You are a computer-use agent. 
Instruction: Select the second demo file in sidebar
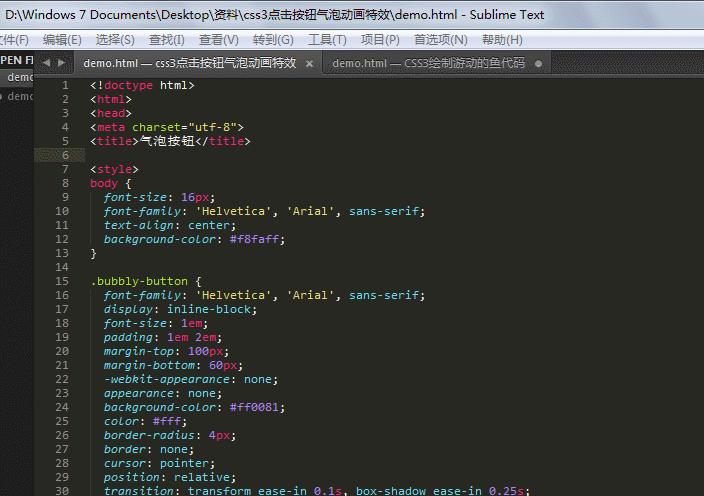coord(17,96)
